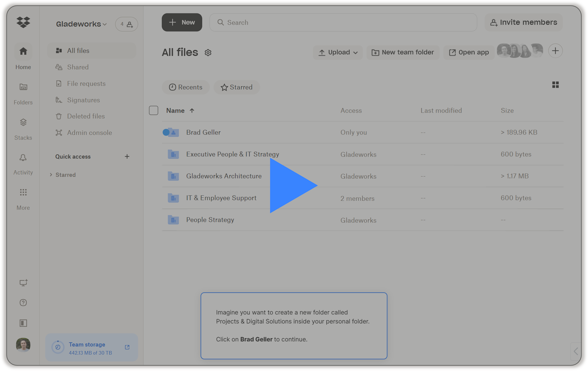
Task: Open the 4 team members badge
Action: click(x=126, y=24)
